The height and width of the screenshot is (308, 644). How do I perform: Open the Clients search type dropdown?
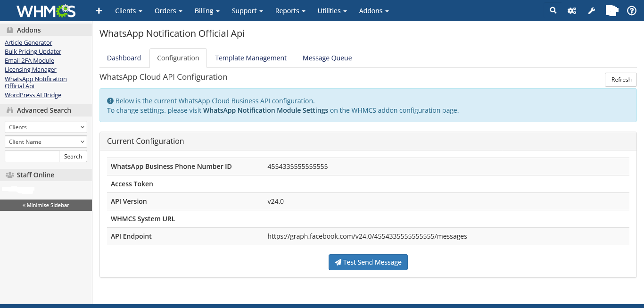45,126
